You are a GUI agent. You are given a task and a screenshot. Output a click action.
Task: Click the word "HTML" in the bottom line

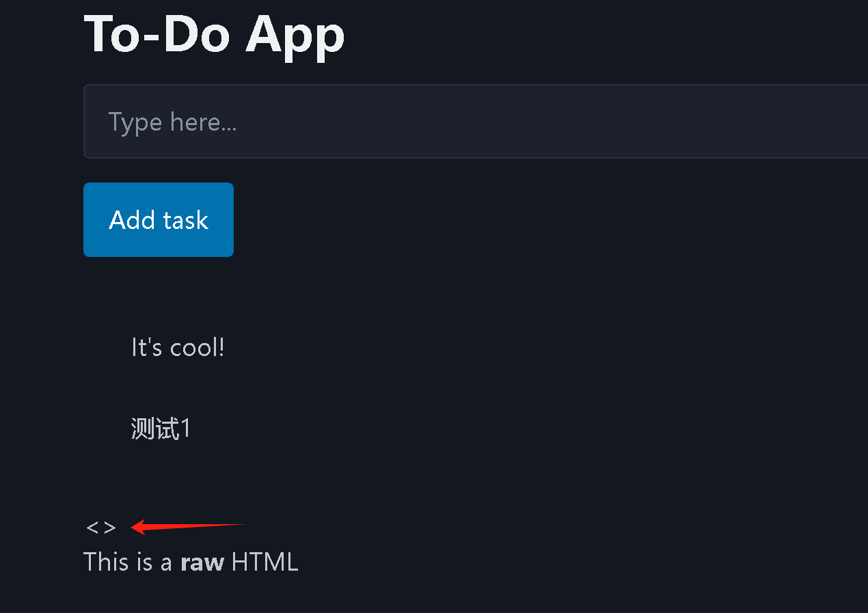(265, 562)
